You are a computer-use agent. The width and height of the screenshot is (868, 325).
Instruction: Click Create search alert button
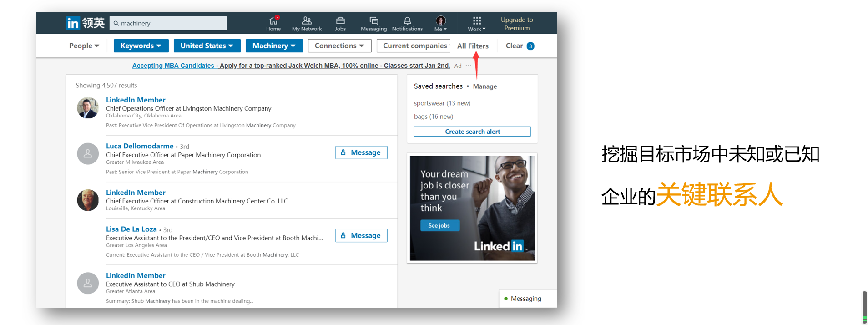pyautogui.click(x=472, y=132)
